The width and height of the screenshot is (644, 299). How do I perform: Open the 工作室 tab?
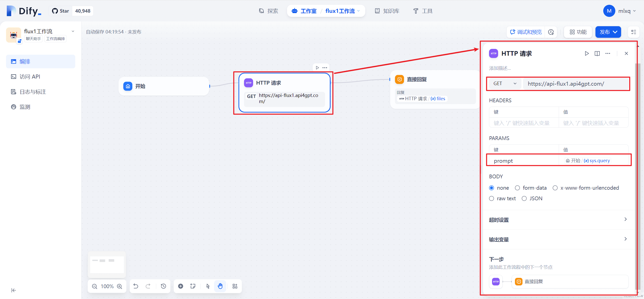pyautogui.click(x=304, y=11)
